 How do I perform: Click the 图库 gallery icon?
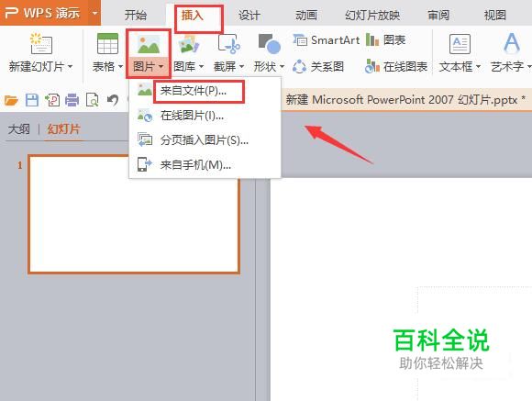pyautogui.click(x=189, y=44)
